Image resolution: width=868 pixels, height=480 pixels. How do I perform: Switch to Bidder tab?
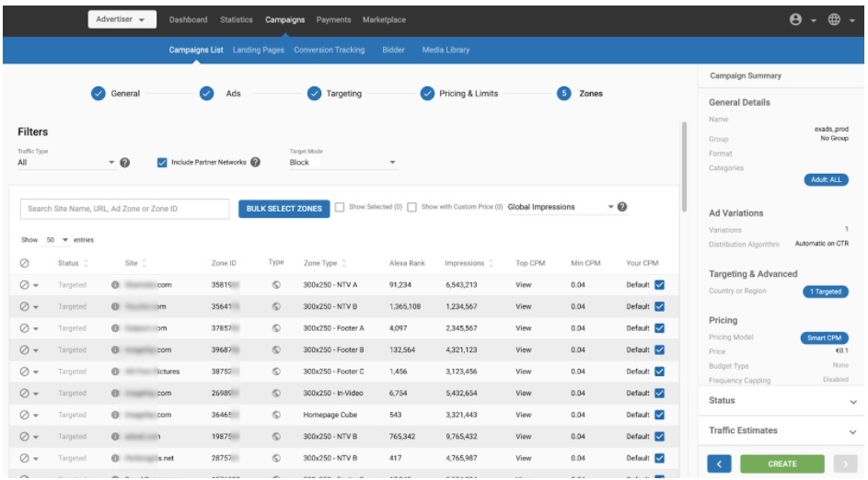394,50
